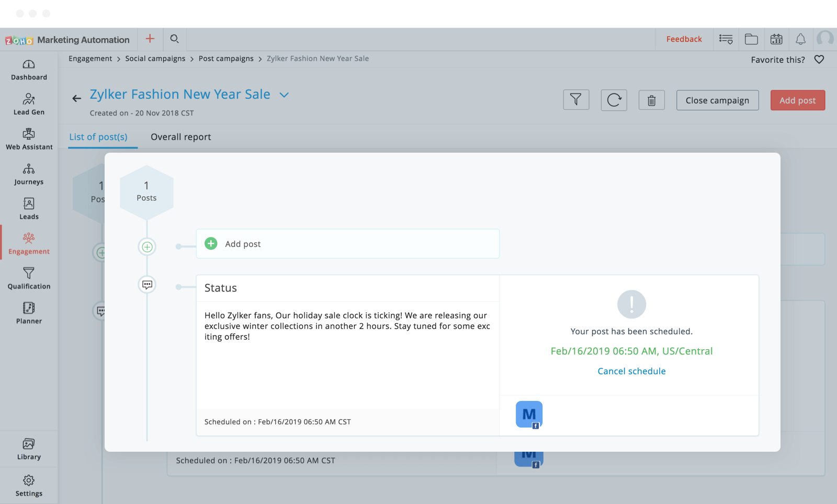Select the Engagement sidebar icon
The image size is (837, 504).
(x=28, y=242)
